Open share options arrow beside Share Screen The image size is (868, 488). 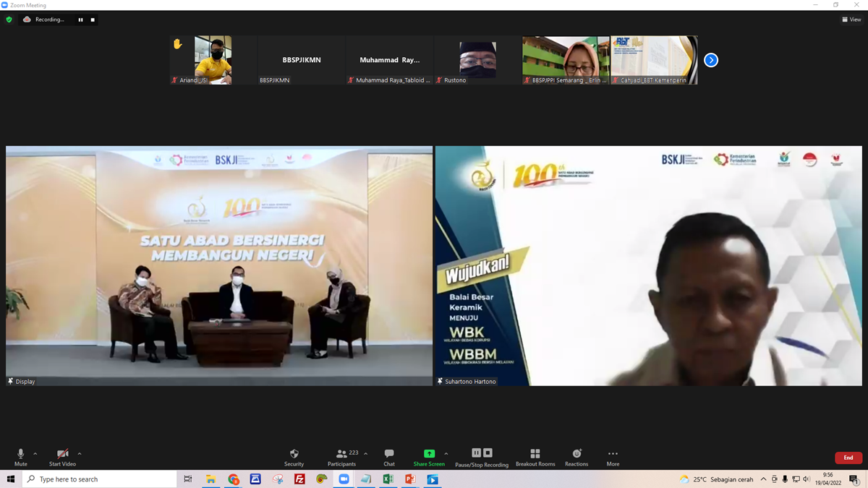click(x=446, y=454)
